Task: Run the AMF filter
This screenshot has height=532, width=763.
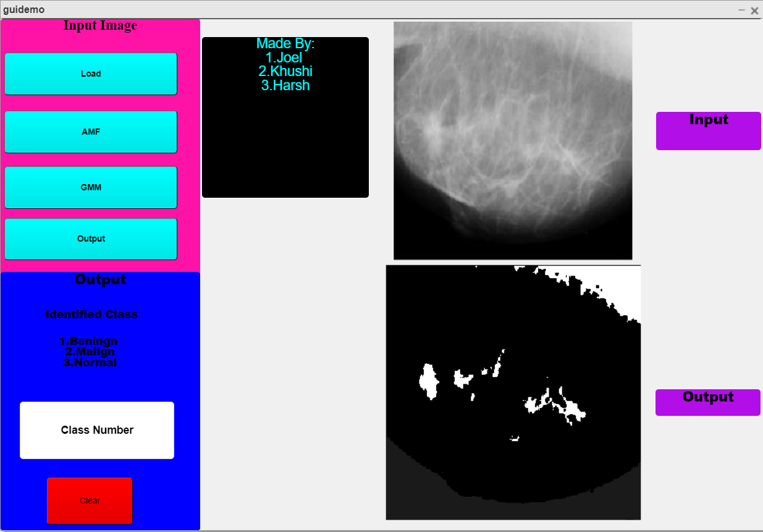Action: 90,131
